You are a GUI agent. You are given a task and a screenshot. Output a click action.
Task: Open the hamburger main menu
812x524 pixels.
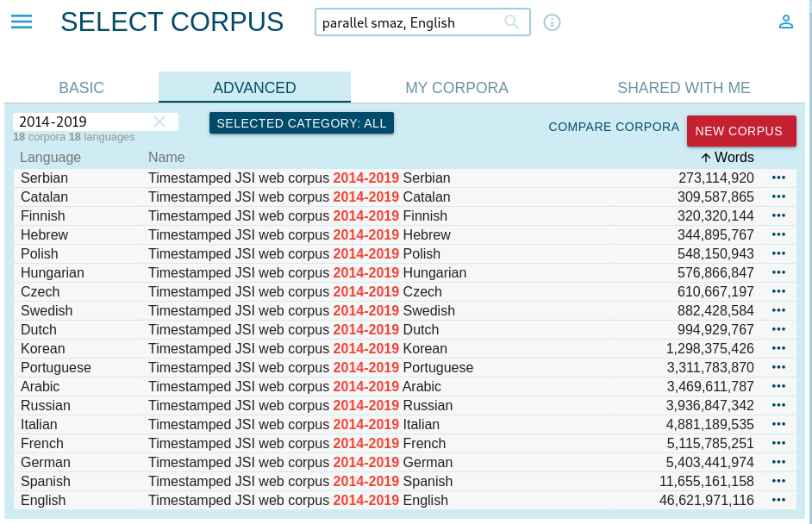pos(22,22)
